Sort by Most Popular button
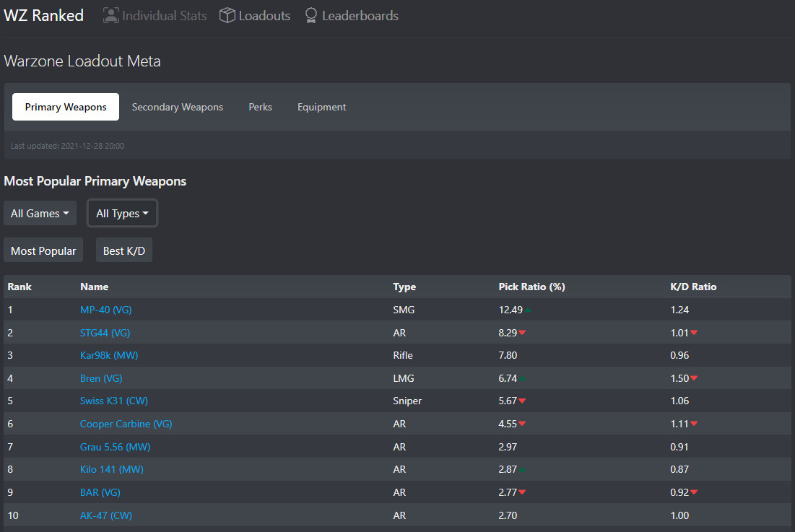 (x=43, y=250)
